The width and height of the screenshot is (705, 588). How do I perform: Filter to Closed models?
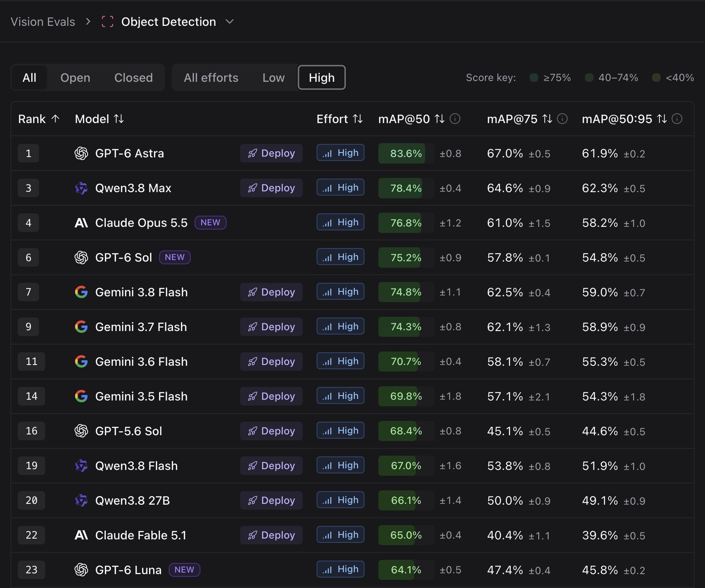[134, 78]
